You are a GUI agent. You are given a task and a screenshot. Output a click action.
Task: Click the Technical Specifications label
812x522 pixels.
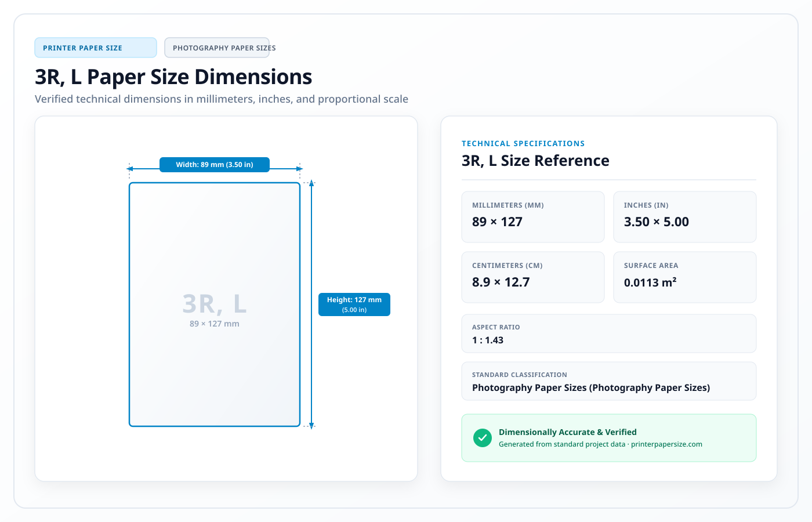point(523,143)
